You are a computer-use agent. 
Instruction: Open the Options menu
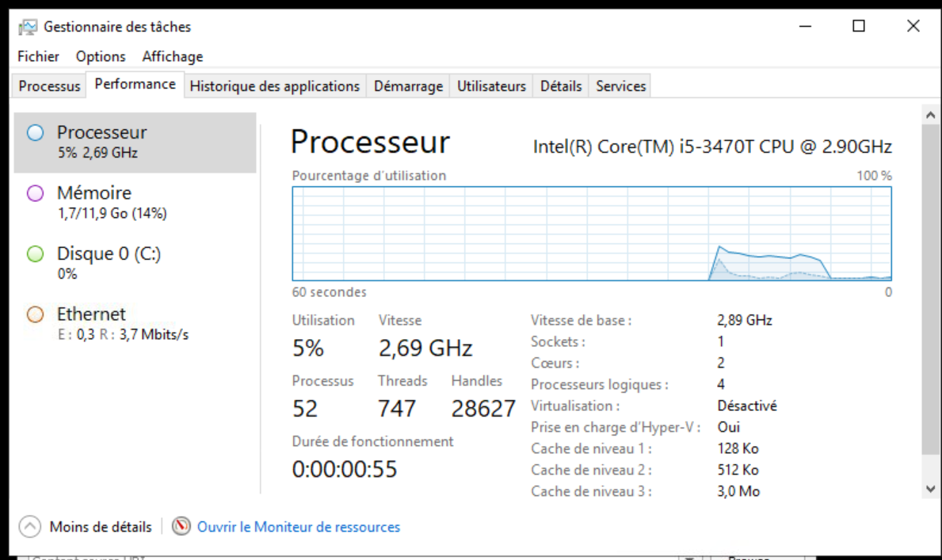(101, 56)
